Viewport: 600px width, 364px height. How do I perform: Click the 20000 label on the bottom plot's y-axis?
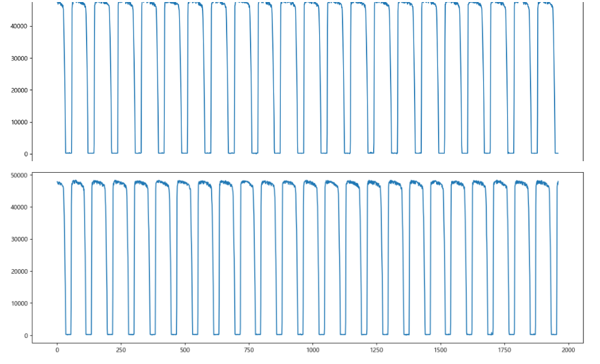tap(20, 272)
